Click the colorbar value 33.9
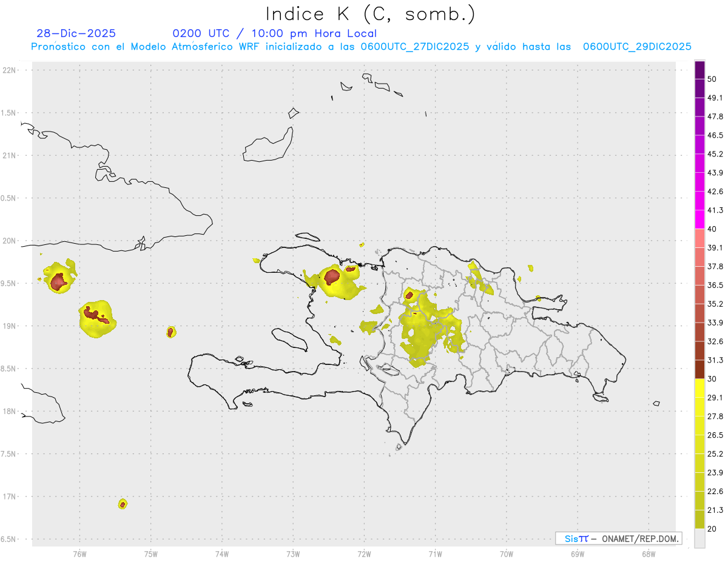The image size is (728, 562). point(715,323)
